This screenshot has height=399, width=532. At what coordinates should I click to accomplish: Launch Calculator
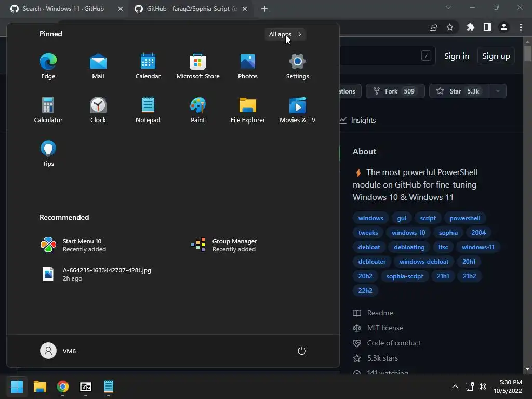[48, 110]
